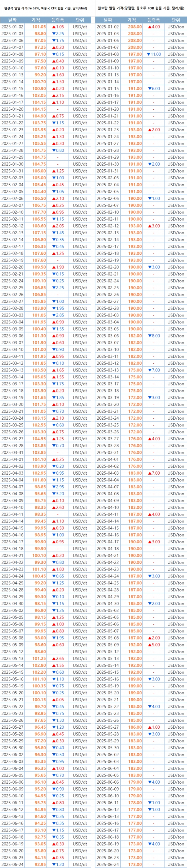Click the red up arrow beside iron ore 2.65

point(54,658)
